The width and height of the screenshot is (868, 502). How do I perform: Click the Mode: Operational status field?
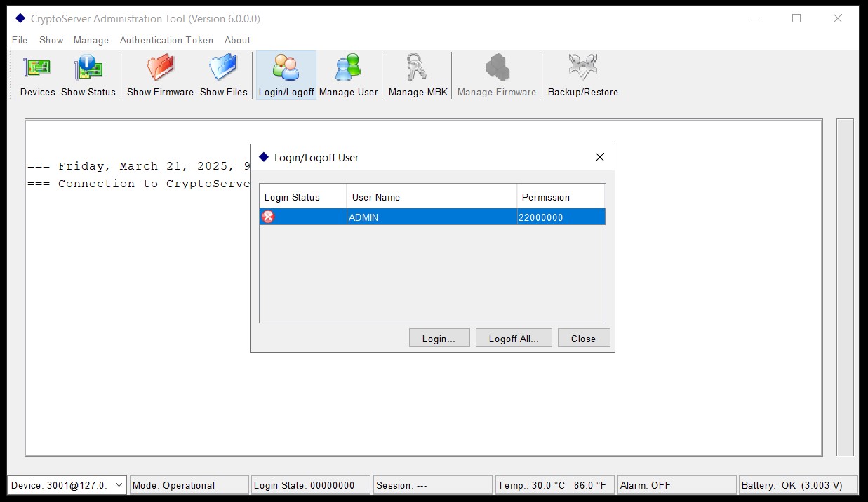tap(189, 484)
